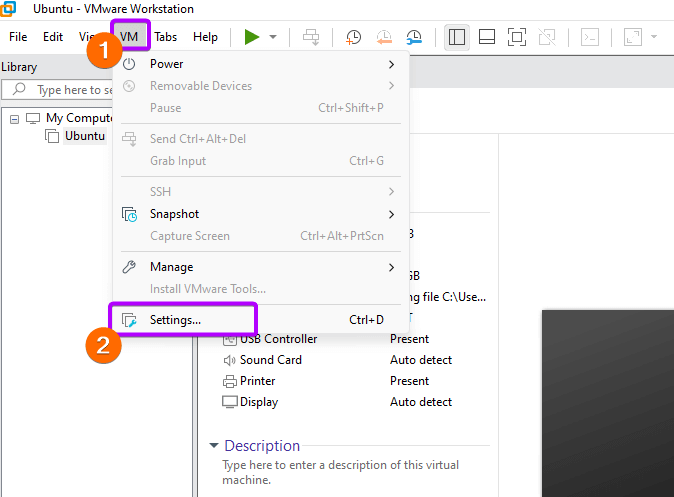The width and height of the screenshot is (674, 497).
Task: Click the Printer icon in the device list
Action: coord(230,381)
